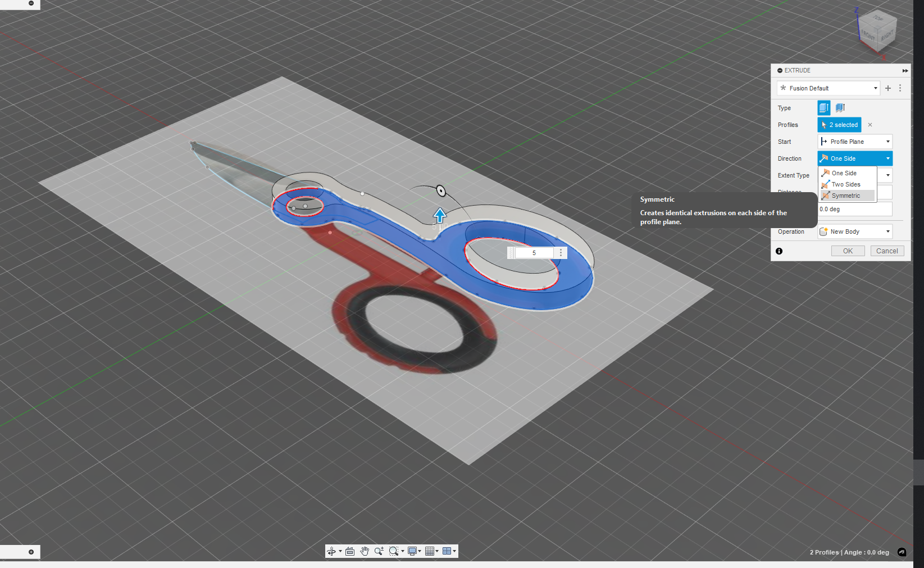Select the Zoom Window tool
Image resolution: width=924 pixels, height=568 pixels.
pos(394,551)
